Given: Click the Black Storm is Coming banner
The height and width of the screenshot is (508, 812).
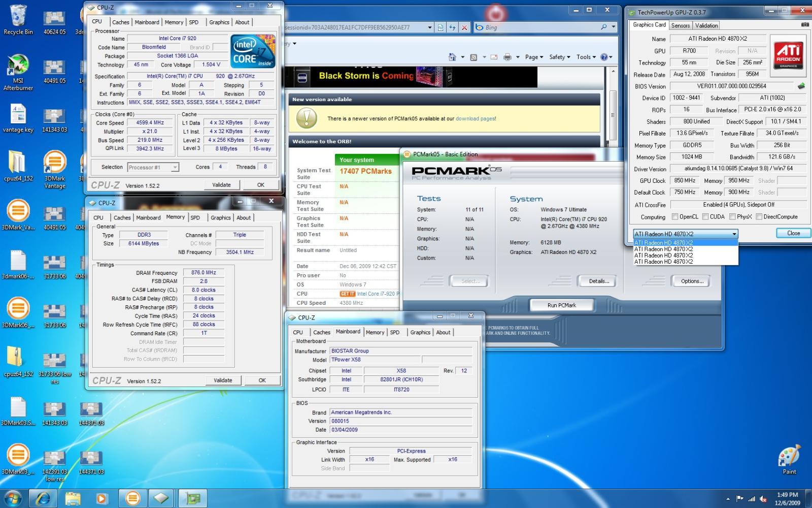Looking at the screenshot, I should coord(411,77).
